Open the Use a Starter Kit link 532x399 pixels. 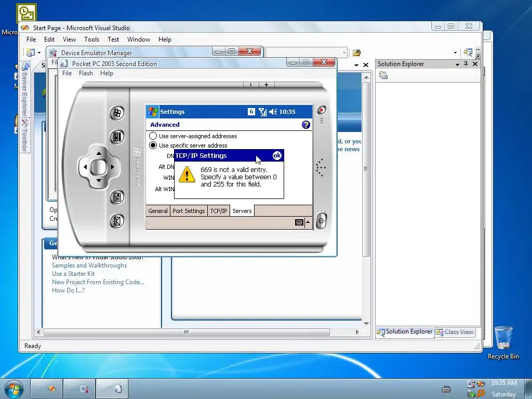coord(73,273)
